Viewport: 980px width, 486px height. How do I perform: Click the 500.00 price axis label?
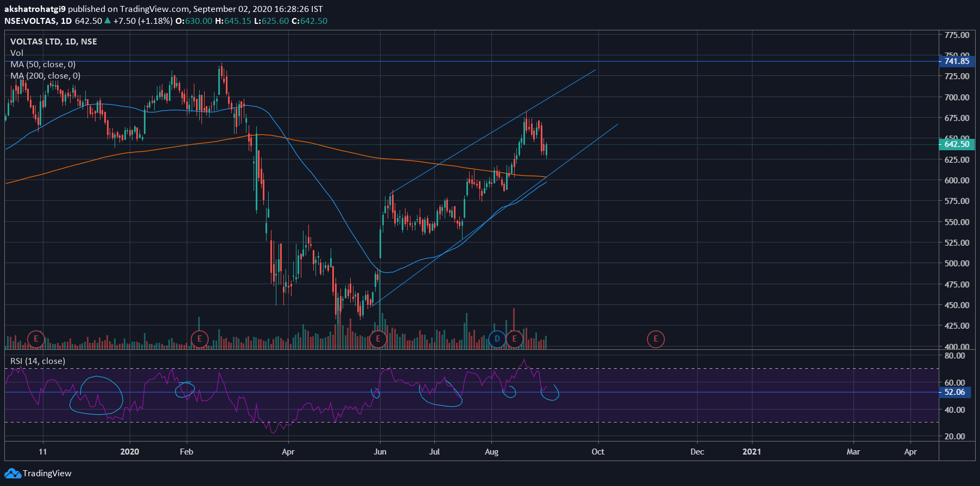tap(957, 264)
